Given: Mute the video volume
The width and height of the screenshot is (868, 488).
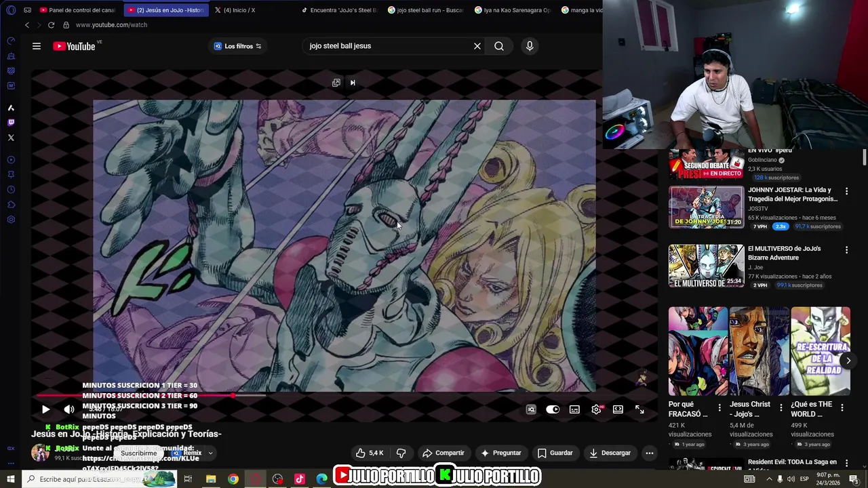Looking at the screenshot, I should click(x=69, y=409).
